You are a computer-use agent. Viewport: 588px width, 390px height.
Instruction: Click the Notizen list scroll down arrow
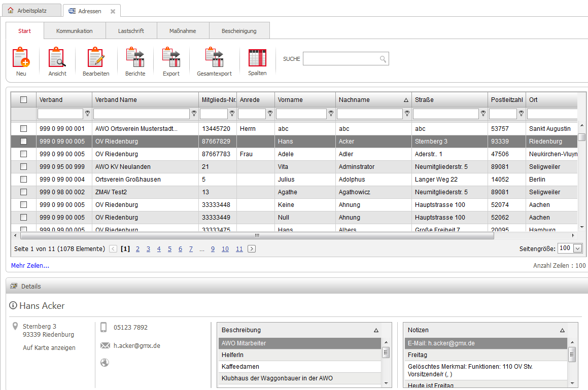pos(572,383)
